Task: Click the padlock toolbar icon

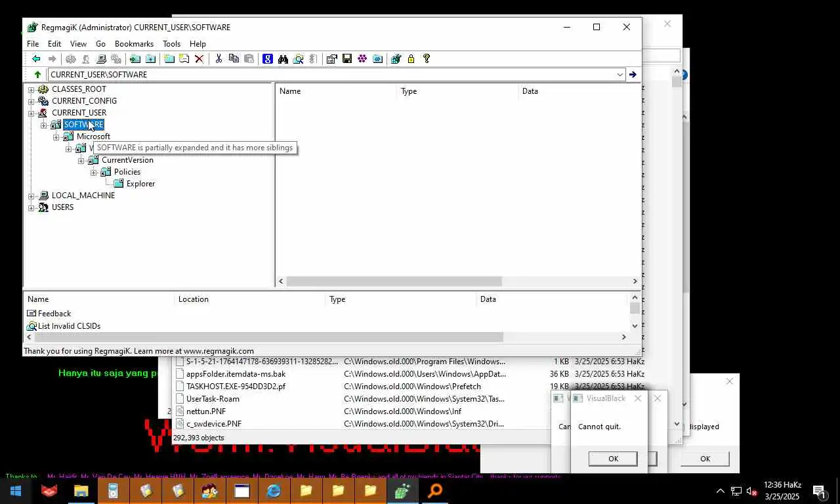Action: click(411, 59)
